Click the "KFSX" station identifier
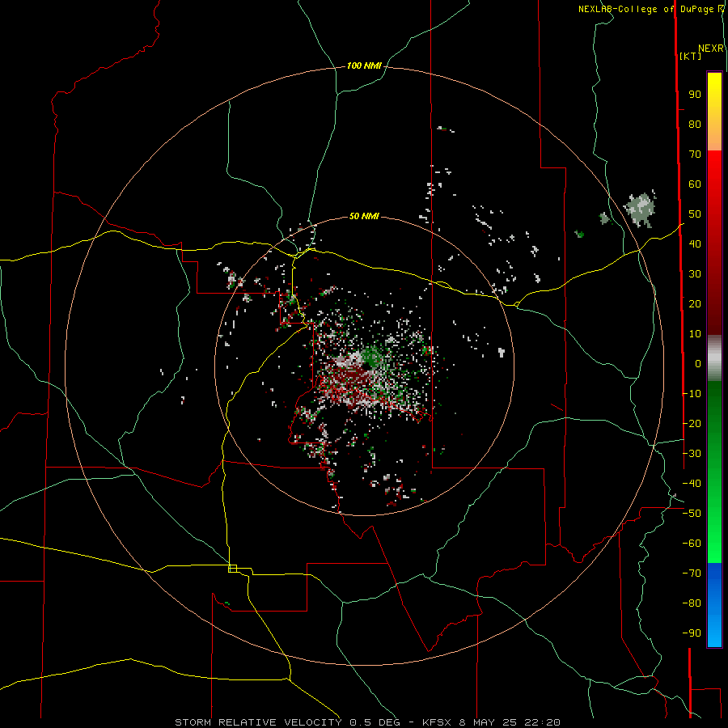 pos(437,722)
